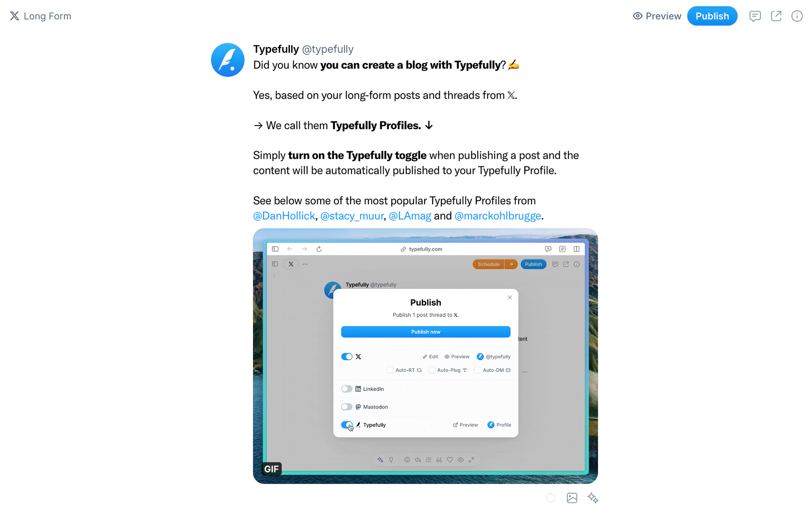Open the @stacy_muur mention link
The image size is (811, 532).
[x=352, y=216]
